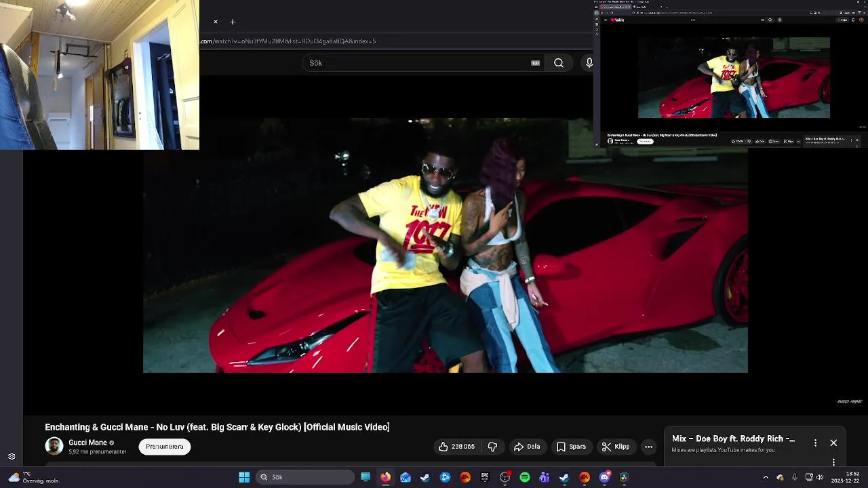This screenshot has width=868, height=488.
Task: Click the OBS preview inset window
Action: [730, 73]
